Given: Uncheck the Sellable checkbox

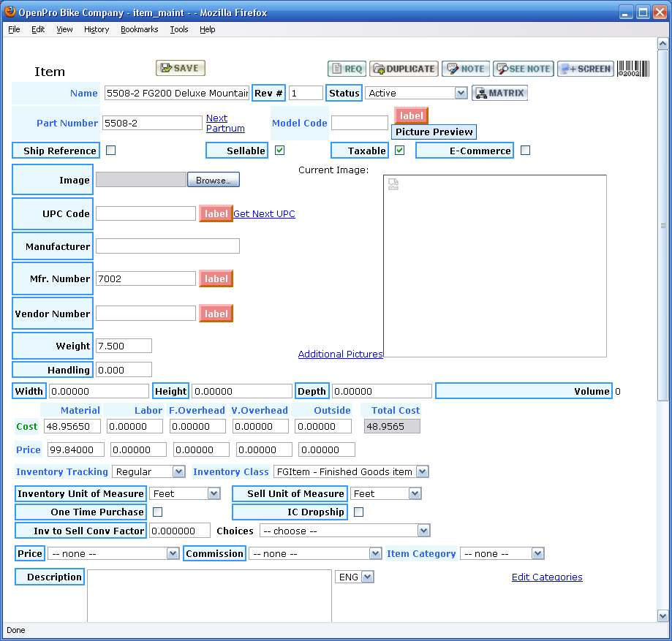Looking at the screenshot, I should click(279, 151).
